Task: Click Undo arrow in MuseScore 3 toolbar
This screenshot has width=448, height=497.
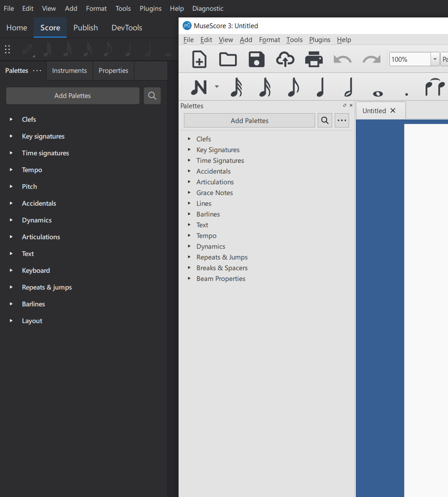Action: click(x=342, y=59)
